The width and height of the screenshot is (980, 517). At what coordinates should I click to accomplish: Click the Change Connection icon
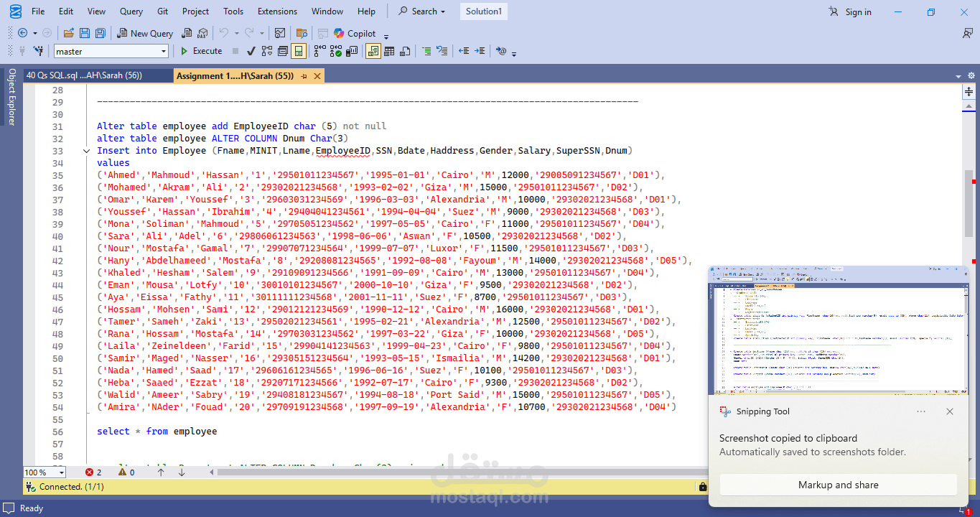[x=38, y=51]
